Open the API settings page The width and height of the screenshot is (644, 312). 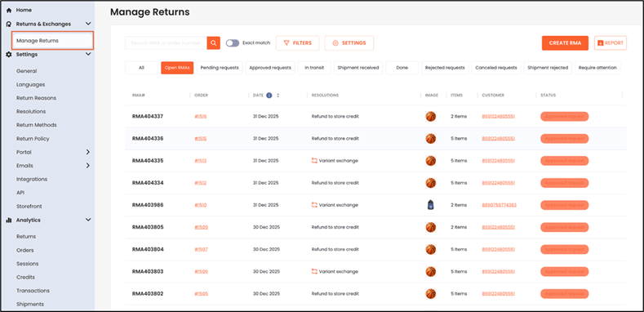click(x=20, y=193)
